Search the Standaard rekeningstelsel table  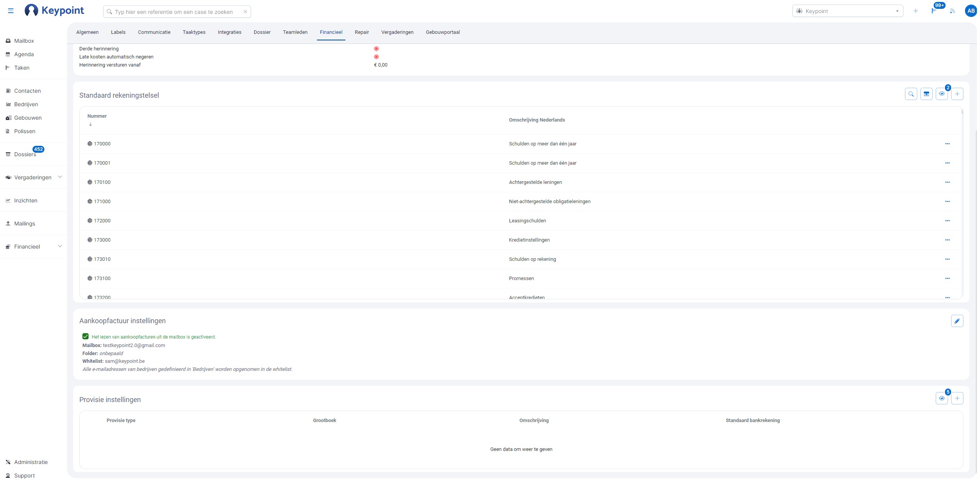click(911, 94)
